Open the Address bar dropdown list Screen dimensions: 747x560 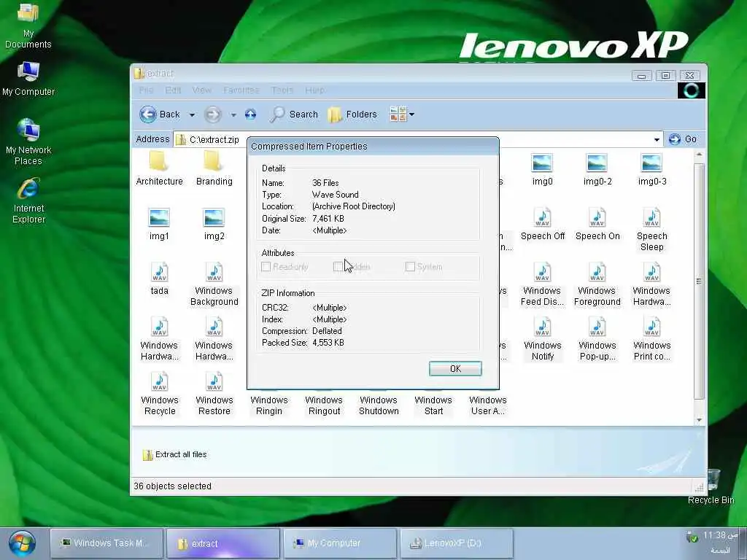pos(657,139)
